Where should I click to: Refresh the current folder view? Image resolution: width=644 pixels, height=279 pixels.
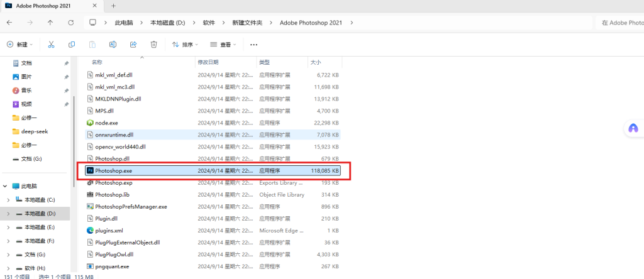[70, 23]
